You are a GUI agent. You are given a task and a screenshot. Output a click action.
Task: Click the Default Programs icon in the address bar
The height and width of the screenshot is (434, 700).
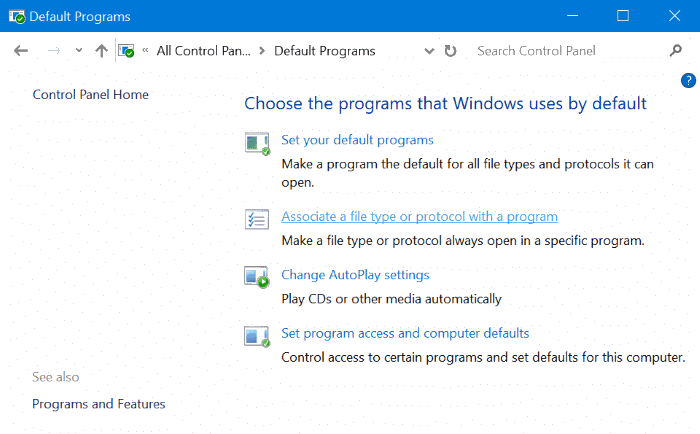coord(126,51)
